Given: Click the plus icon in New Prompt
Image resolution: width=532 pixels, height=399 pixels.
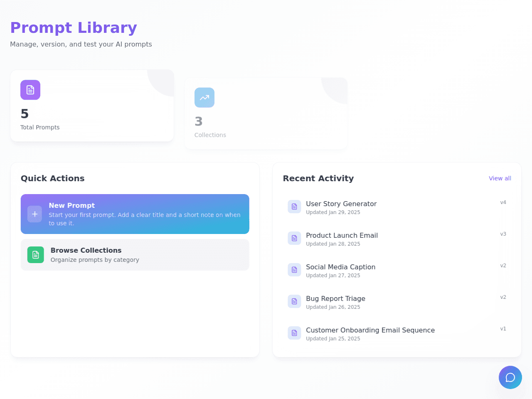Looking at the screenshot, I should coord(35,214).
